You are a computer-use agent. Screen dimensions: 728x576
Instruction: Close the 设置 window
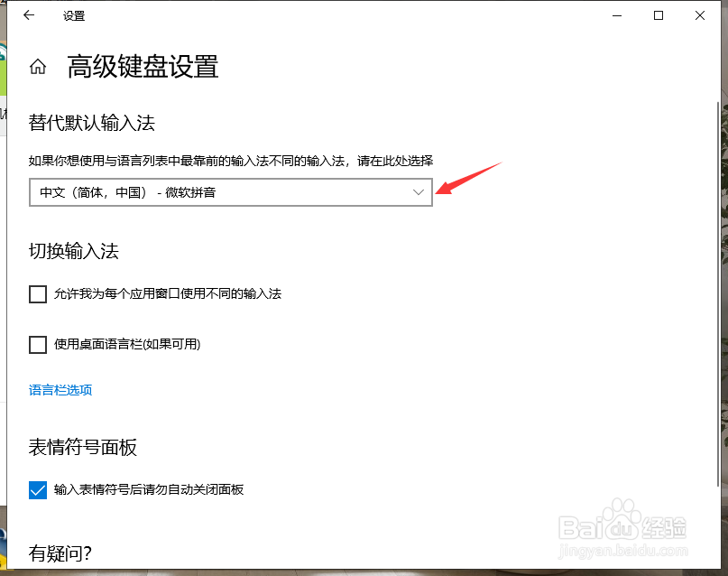(x=700, y=15)
